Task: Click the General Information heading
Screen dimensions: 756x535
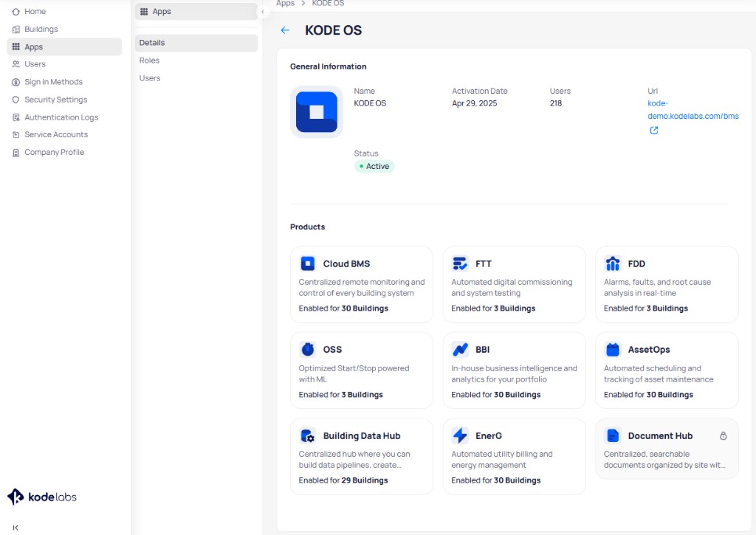Action: click(x=328, y=66)
